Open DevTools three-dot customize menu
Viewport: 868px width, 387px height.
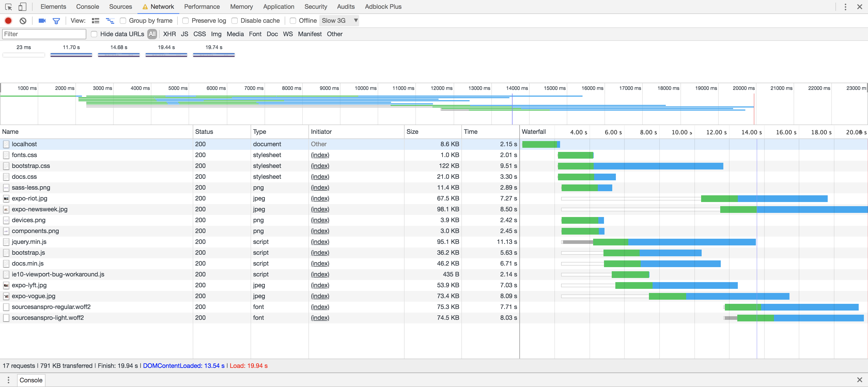(845, 7)
